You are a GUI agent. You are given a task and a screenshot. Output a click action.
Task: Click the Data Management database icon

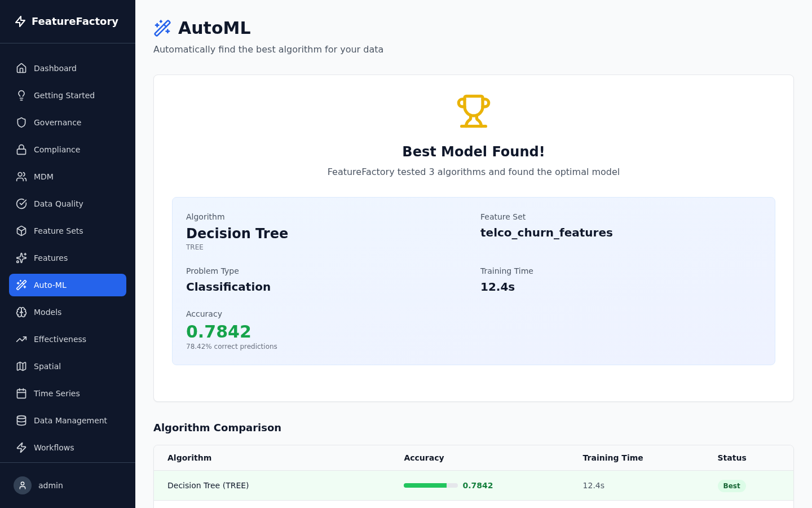[21, 421]
